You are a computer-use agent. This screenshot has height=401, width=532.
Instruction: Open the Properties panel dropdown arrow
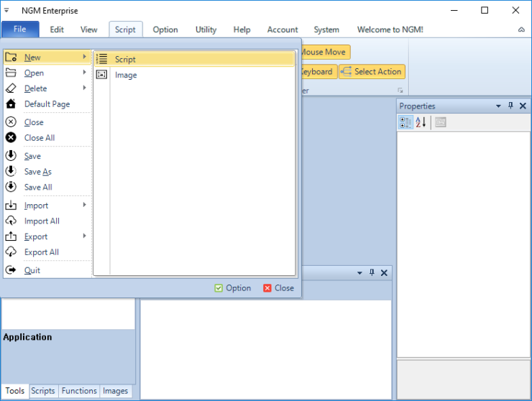pos(498,106)
